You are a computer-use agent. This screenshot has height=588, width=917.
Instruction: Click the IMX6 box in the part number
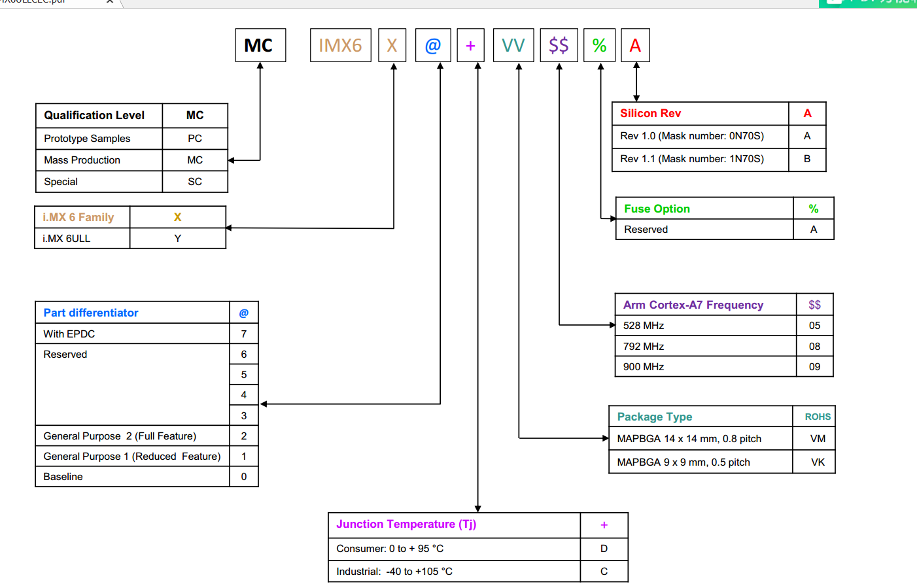pyautogui.click(x=341, y=45)
